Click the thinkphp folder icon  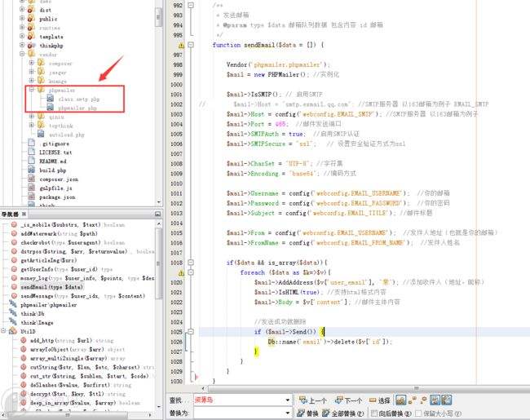31,45
